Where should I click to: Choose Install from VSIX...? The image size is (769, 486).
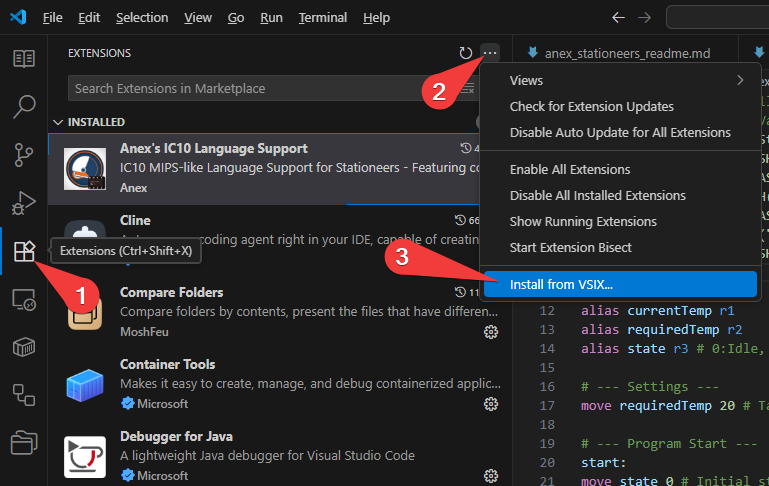[620, 284]
